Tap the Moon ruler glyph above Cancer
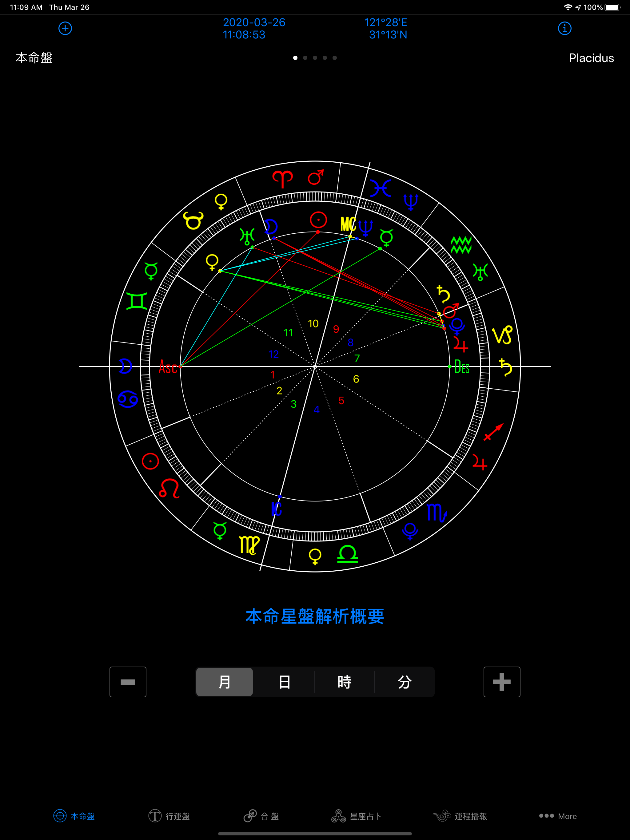This screenshot has height=840, width=630. [x=125, y=366]
